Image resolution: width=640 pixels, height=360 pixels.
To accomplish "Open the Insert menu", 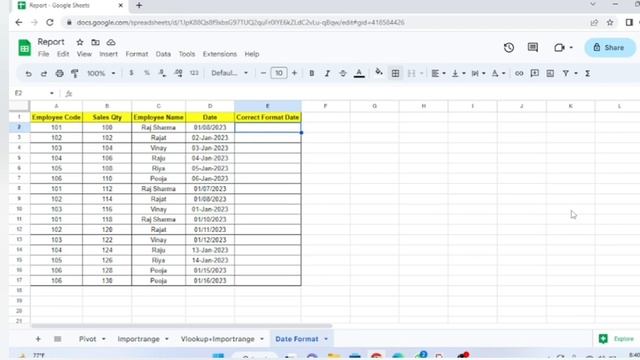I will point(109,54).
